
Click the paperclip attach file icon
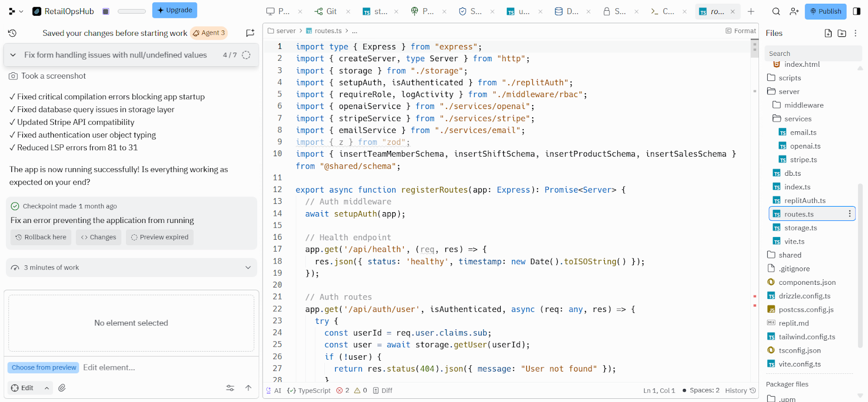62,388
